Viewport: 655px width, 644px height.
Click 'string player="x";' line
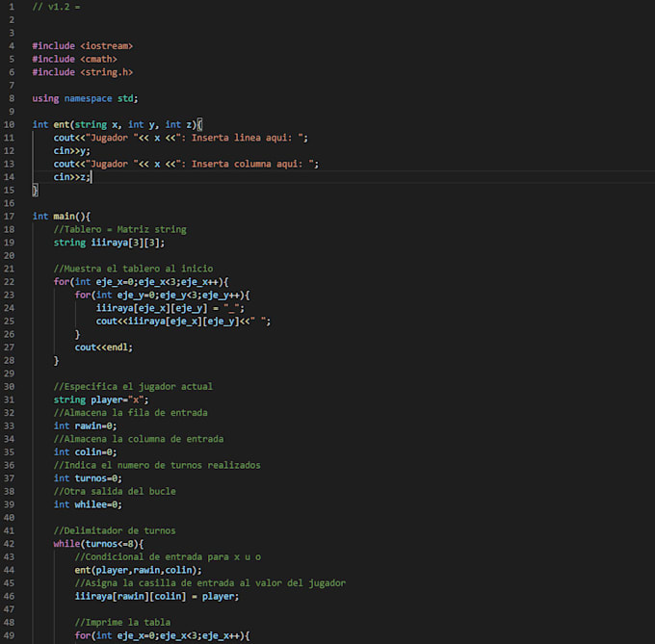(101, 399)
